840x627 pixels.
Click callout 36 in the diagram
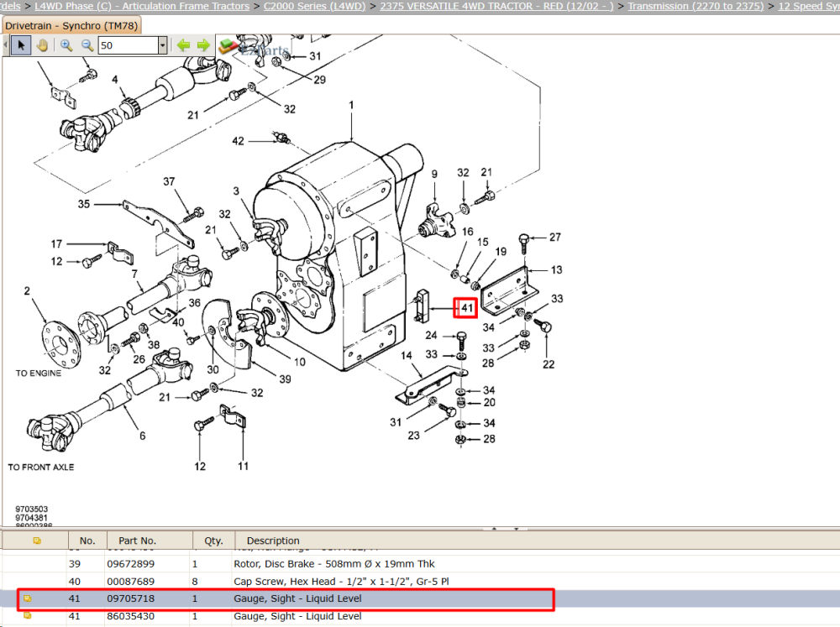click(x=195, y=302)
